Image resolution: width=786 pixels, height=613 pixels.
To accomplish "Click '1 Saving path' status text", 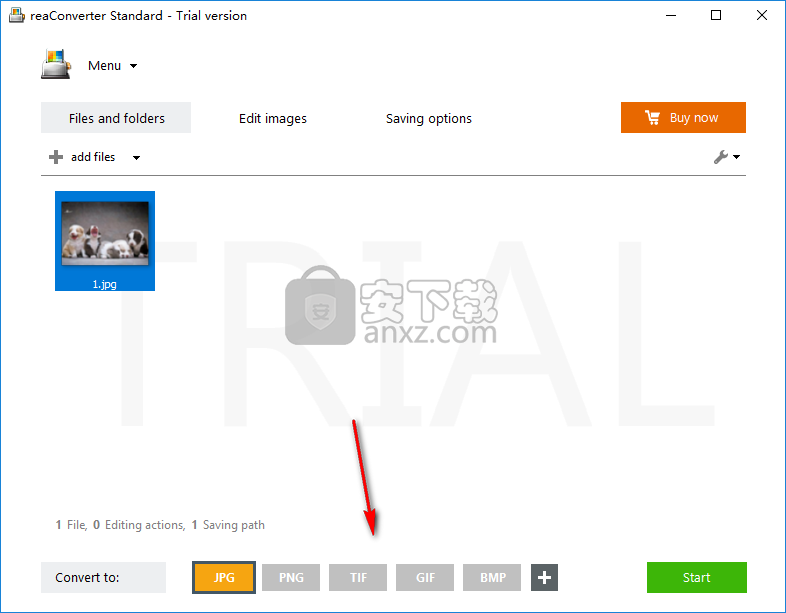I will tap(228, 525).
